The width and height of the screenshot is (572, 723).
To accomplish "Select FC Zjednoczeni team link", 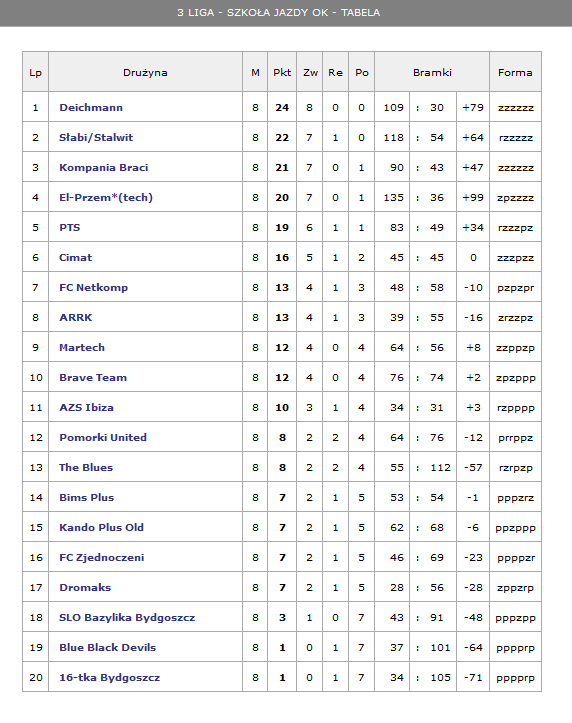I will click(x=102, y=557).
